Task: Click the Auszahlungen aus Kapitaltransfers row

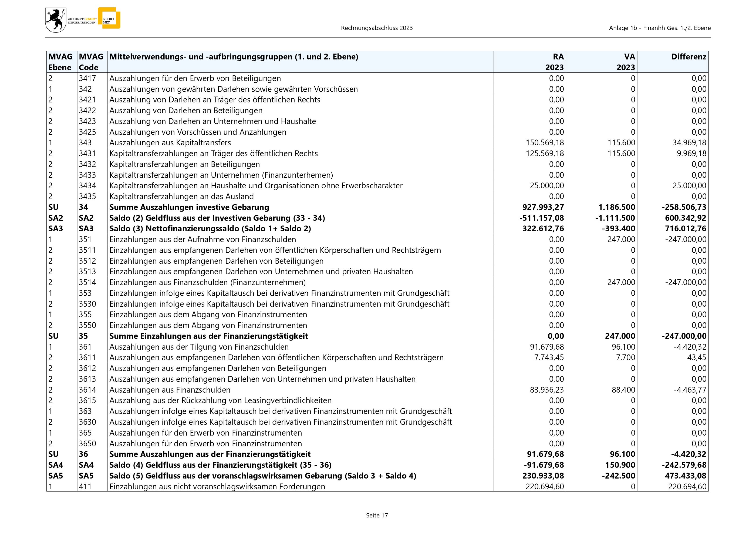Action: [170, 143]
